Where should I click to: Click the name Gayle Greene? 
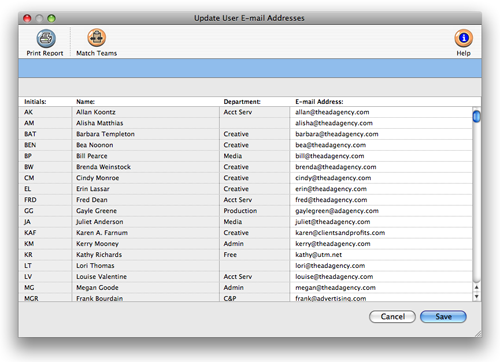(96, 211)
